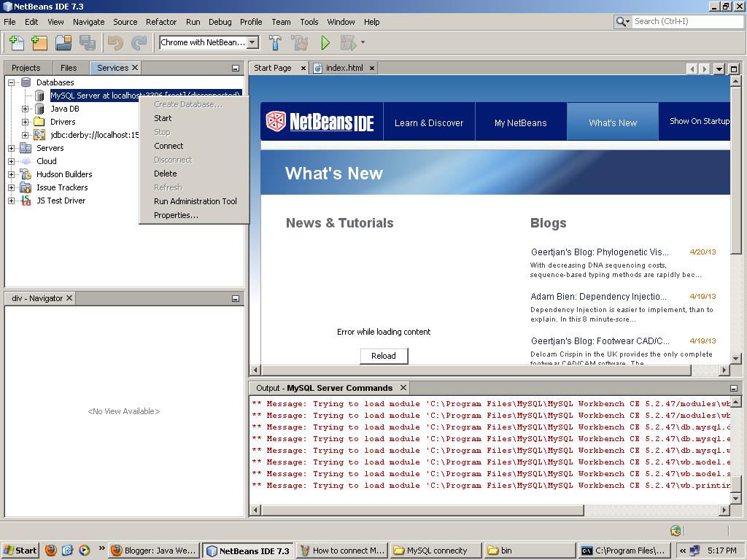Click the search magnifier icon
747x560 pixels.
tap(622, 21)
